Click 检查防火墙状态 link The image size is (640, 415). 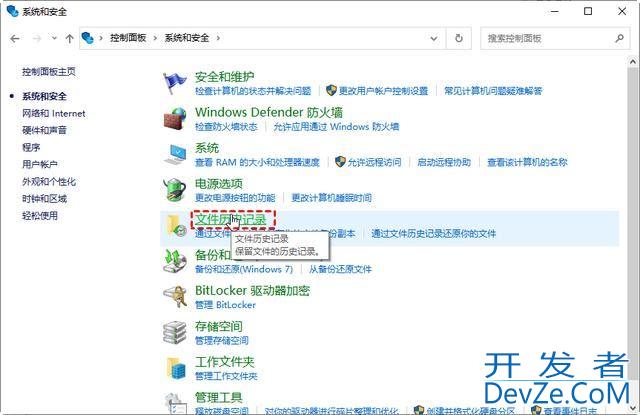[x=226, y=126]
